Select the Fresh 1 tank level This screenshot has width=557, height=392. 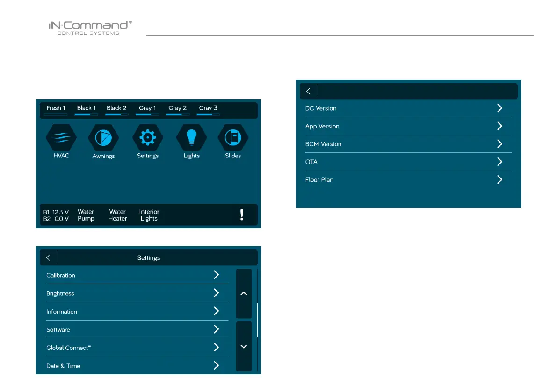[56, 110]
